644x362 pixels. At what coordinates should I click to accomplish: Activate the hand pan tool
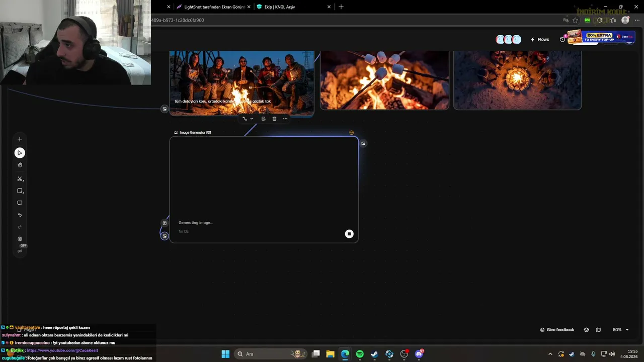click(x=20, y=165)
